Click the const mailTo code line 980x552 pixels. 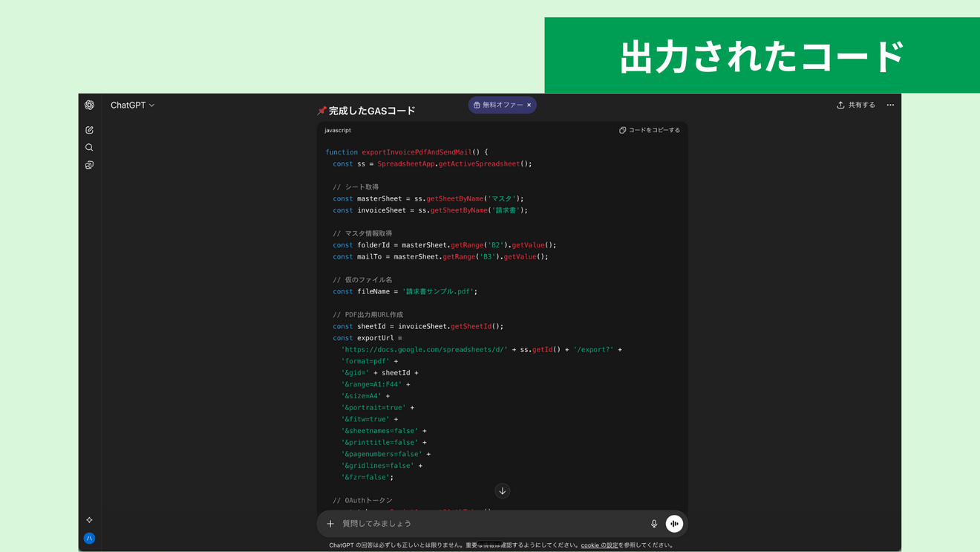pyautogui.click(x=440, y=257)
